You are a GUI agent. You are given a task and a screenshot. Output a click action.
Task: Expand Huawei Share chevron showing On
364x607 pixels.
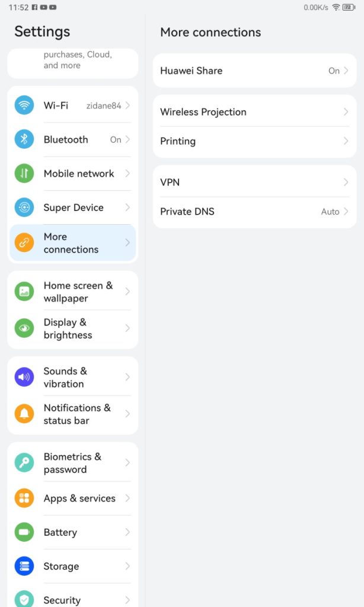tap(346, 71)
